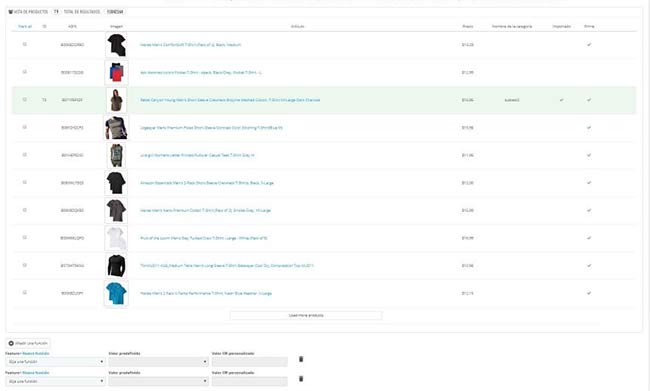Tick the checkbox of the first product row
The width and height of the screenshot is (650, 391).
click(24, 44)
